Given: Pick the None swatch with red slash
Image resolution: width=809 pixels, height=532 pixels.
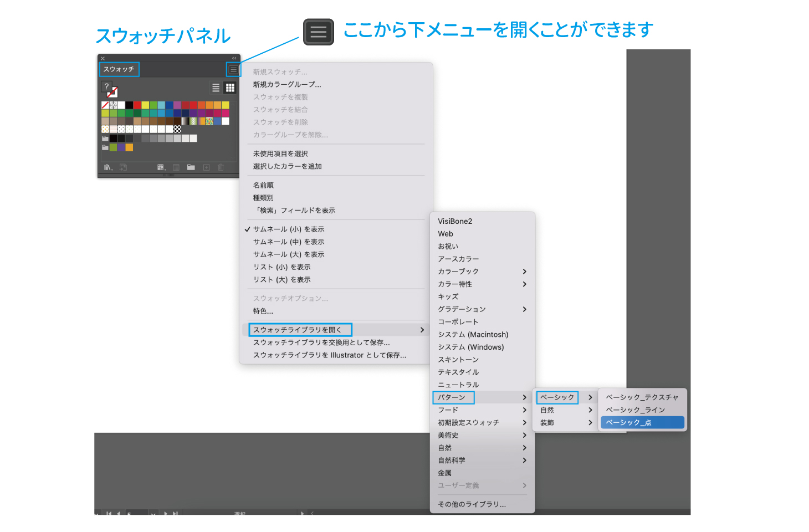Looking at the screenshot, I should [105, 105].
